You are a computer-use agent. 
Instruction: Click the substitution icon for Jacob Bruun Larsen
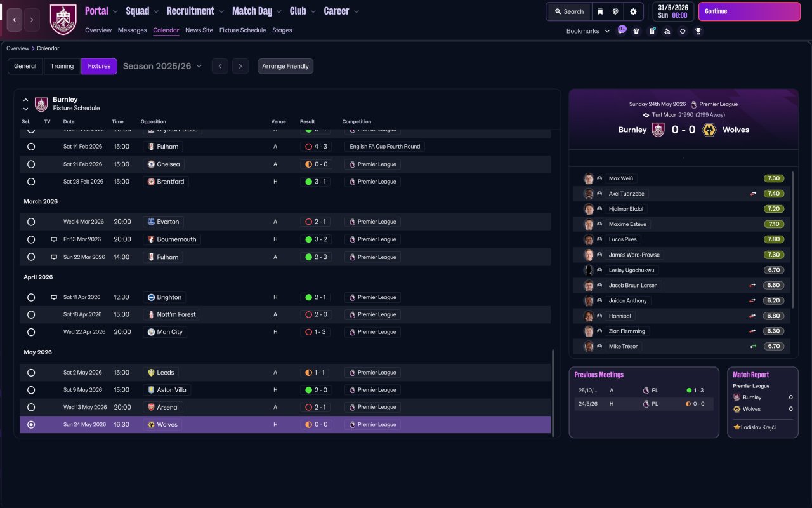[753, 285]
